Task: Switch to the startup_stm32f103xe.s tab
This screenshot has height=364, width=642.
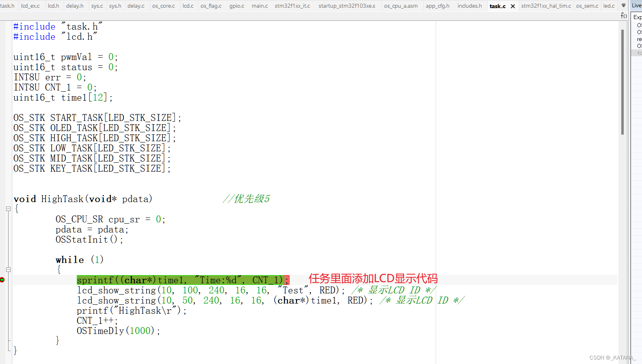Action: coord(347,6)
